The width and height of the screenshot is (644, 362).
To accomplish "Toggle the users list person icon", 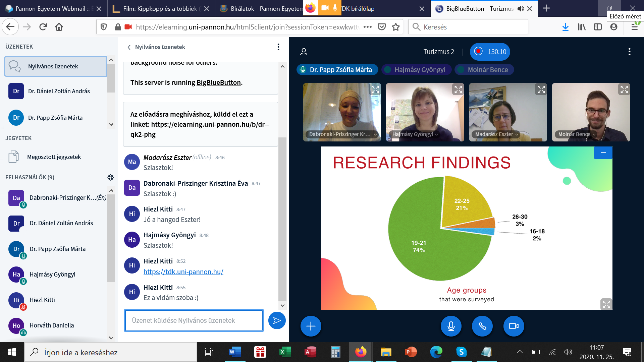I will coord(304,52).
